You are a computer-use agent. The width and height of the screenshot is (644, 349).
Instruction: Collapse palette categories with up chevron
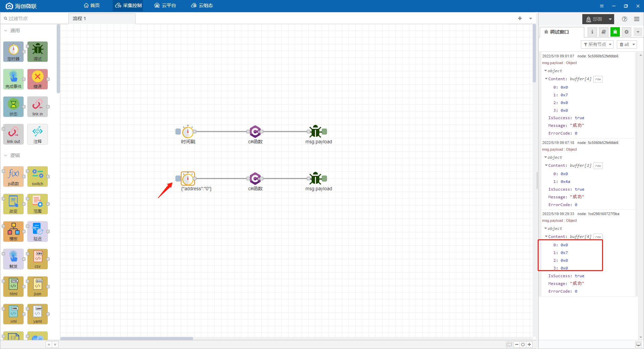tap(49, 344)
